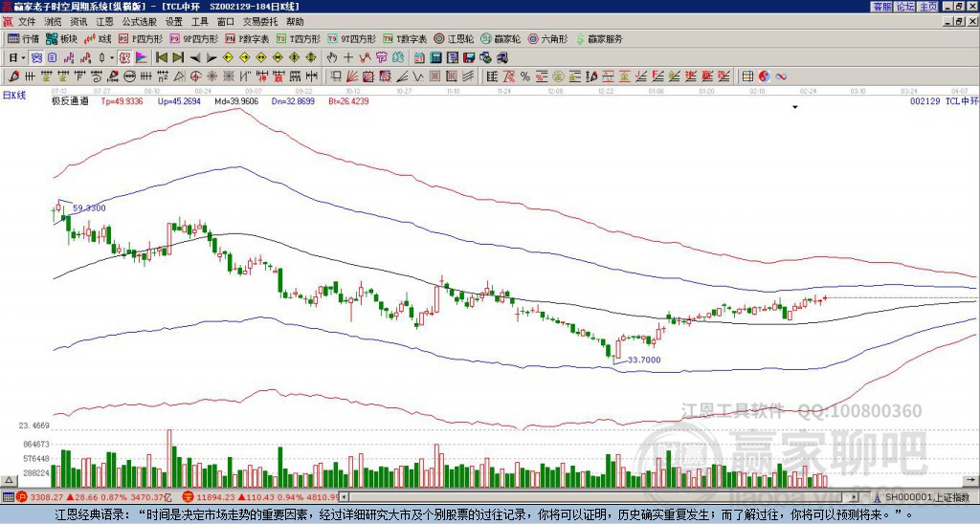Click the 33.7000 low price label
This screenshot has width=980, height=524.
644,360
